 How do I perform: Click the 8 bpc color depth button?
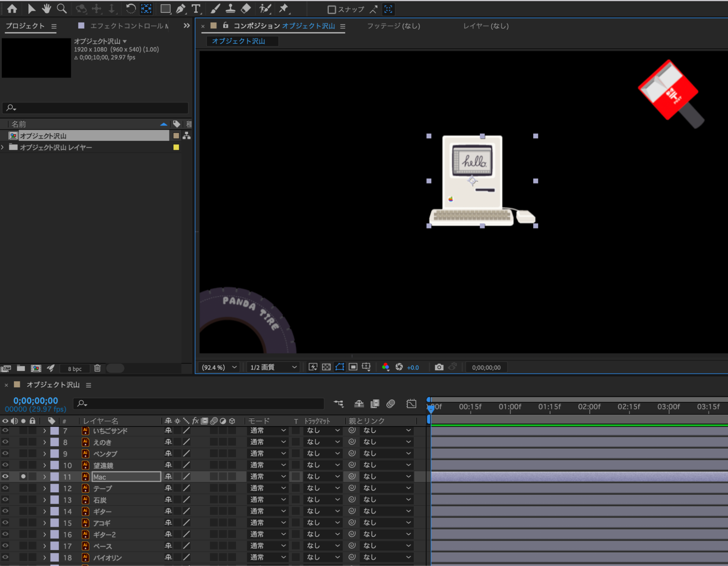(x=75, y=368)
